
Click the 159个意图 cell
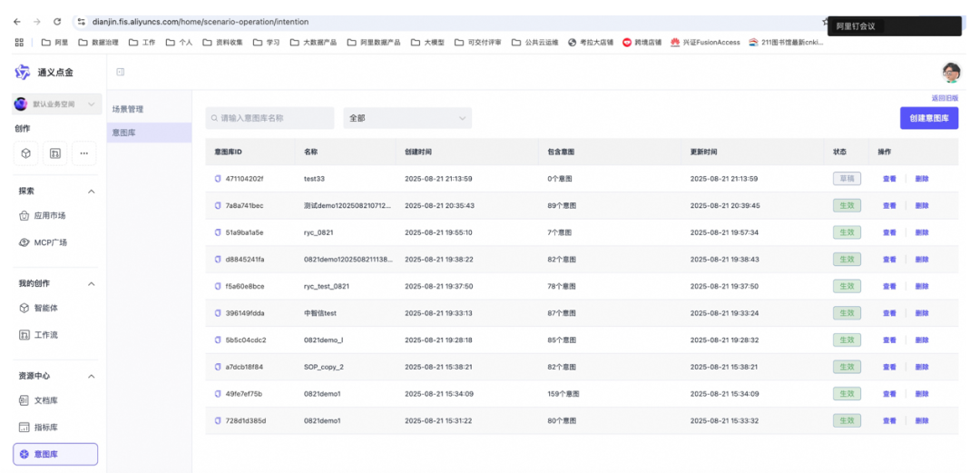pyautogui.click(x=563, y=394)
